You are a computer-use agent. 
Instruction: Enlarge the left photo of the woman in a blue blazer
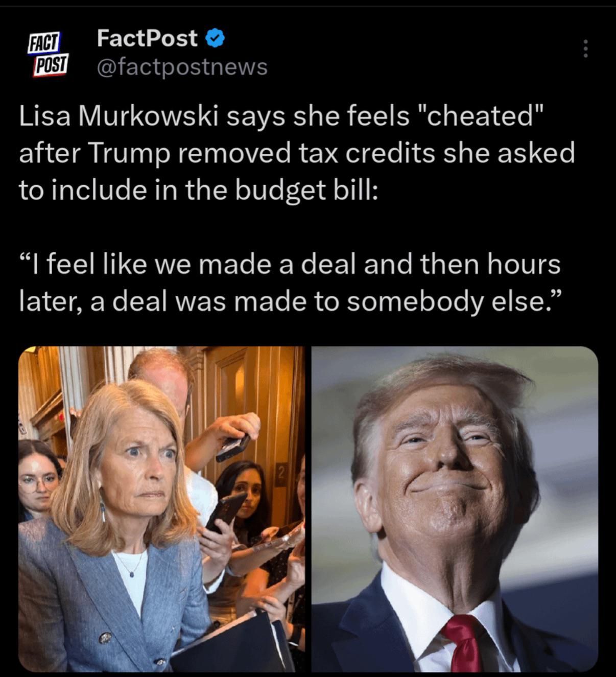pos(161,509)
